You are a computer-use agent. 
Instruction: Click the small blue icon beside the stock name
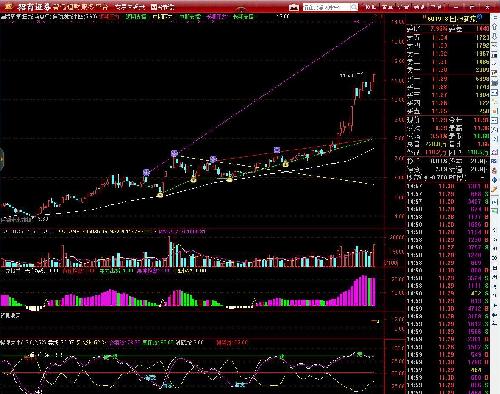(x=479, y=18)
